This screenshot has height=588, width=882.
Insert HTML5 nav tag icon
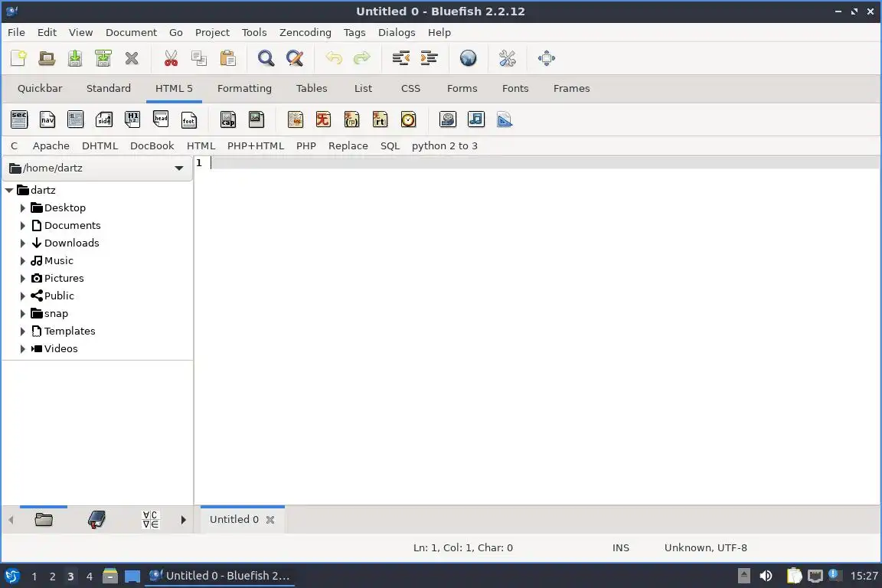(x=47, y=119)
